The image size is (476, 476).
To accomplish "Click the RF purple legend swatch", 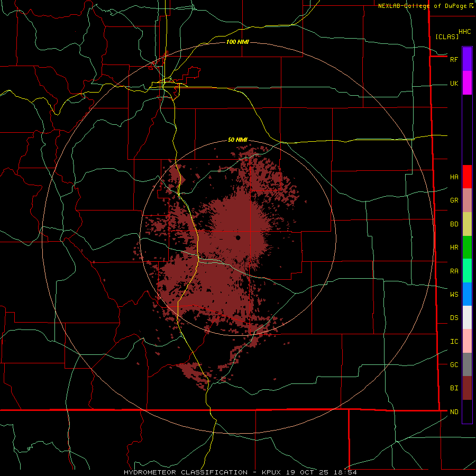I will (x=467, y=59).
